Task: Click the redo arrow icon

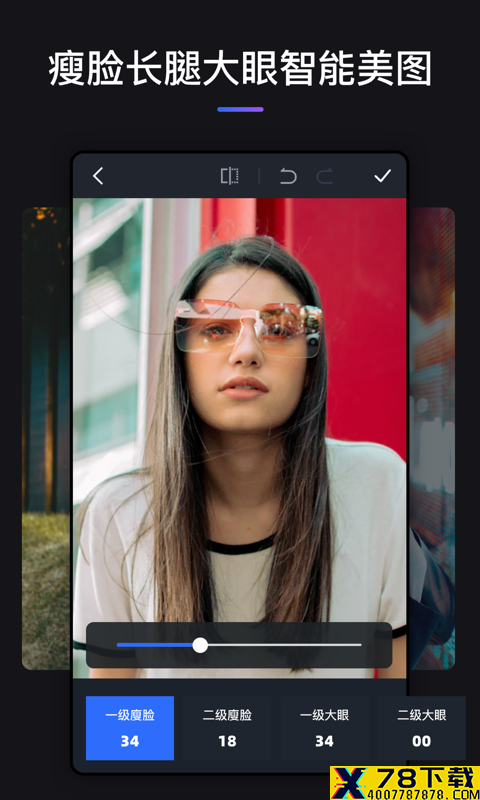Action: coord(324,177)
